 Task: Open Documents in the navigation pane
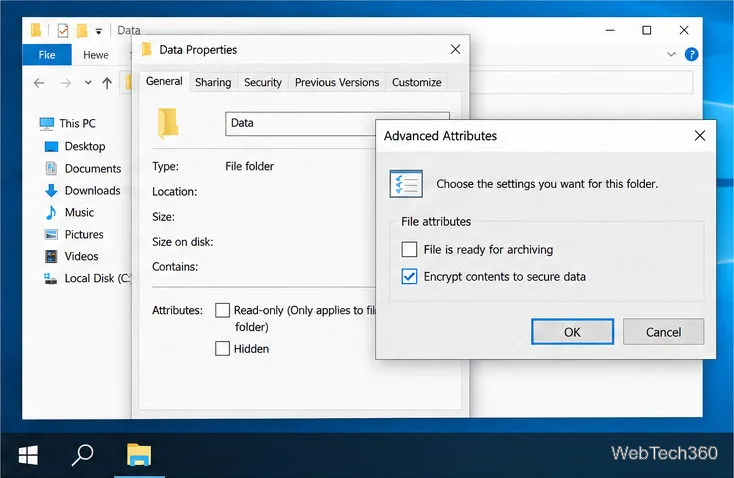[93, 168]
